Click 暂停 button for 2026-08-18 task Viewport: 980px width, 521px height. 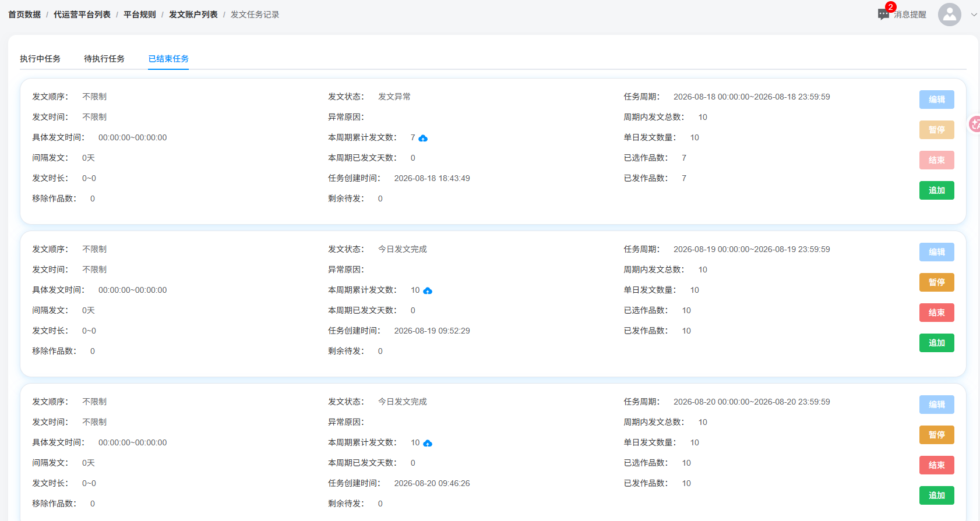tap(937, 130)
